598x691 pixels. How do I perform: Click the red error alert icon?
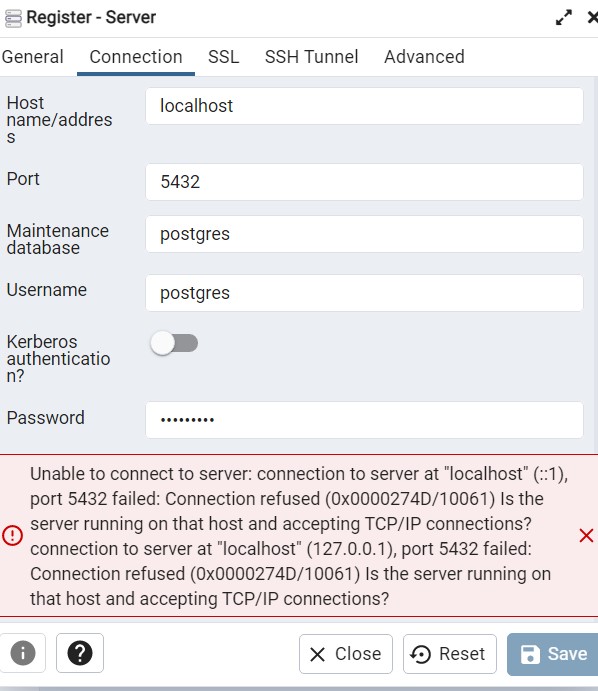(12, 535)
